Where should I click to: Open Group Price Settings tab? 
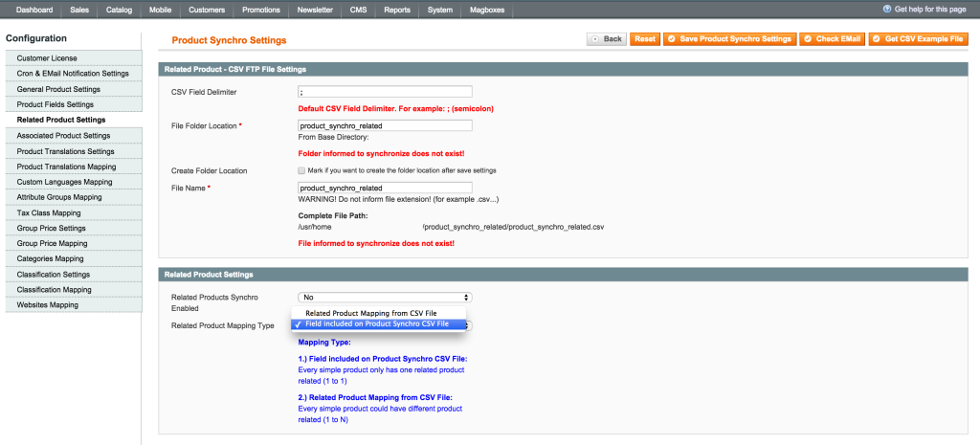pos(74,228)
